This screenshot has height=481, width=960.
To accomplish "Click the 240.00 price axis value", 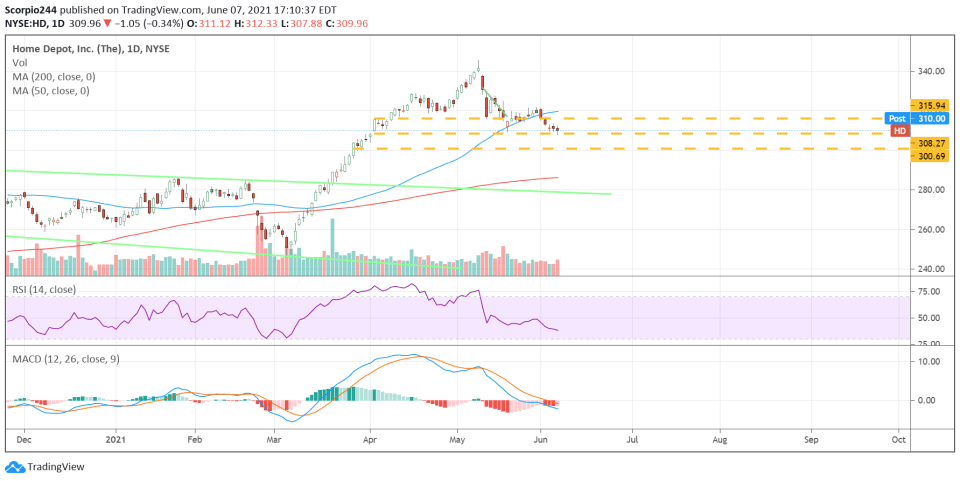I will [x=931, y=269].
